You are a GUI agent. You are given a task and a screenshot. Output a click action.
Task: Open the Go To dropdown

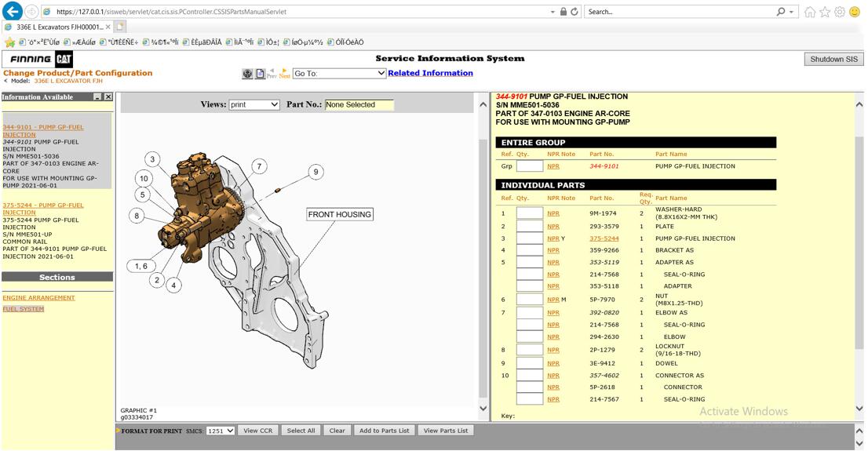click(339, 73)
